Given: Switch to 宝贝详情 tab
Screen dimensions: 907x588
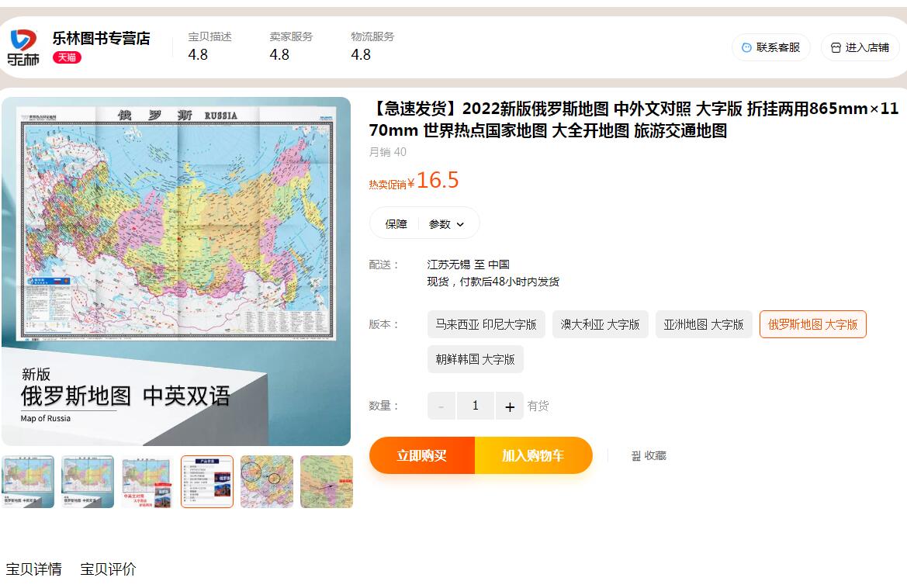Looking at the screenshot, I should tap(33, 569).
